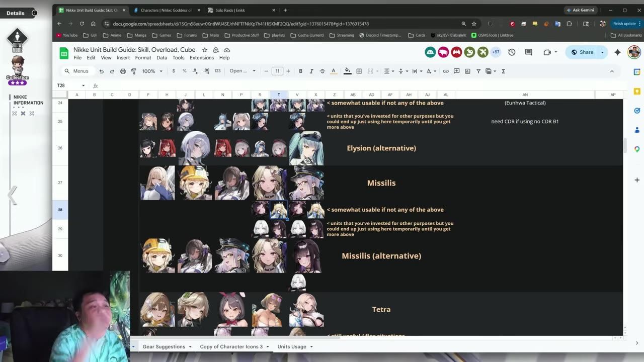Decrease font size
The width and height of the screenshot is (644, 362).
coord(266,71)
